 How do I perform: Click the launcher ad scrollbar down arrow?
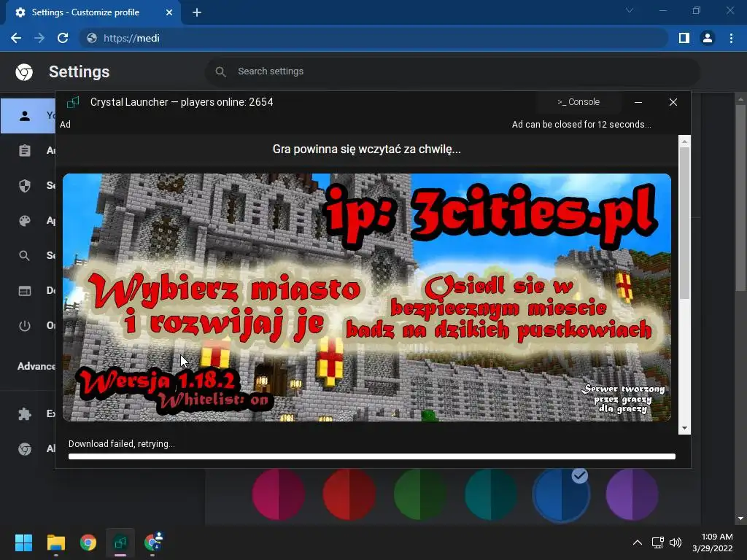(x=684, y=428)
